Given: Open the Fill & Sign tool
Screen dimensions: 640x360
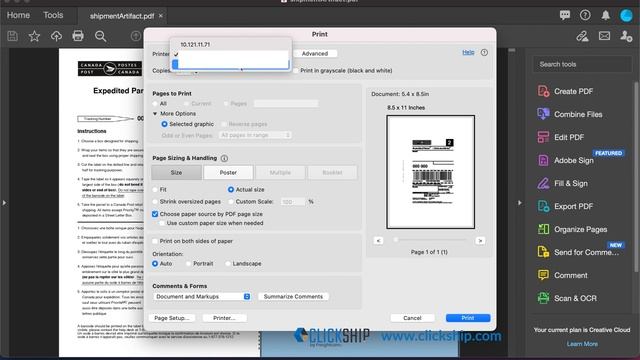Looking at the screenshot, I should 562,183.
